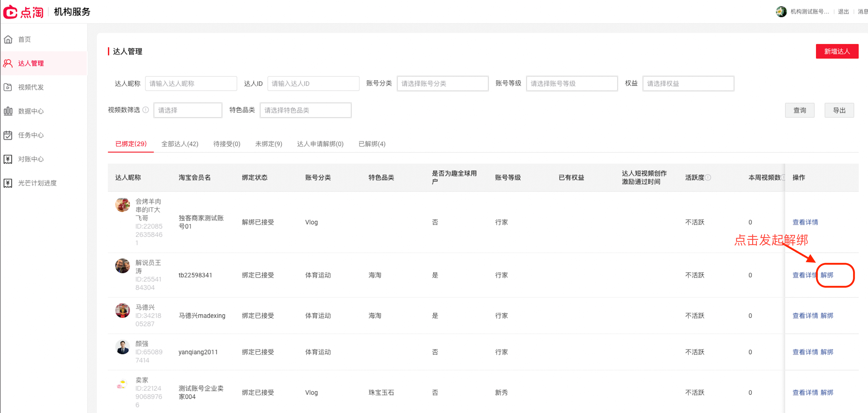Click avatar of 会烤羊肉串的IT大飞哥
868x413 pixels.
coord(123,205)
